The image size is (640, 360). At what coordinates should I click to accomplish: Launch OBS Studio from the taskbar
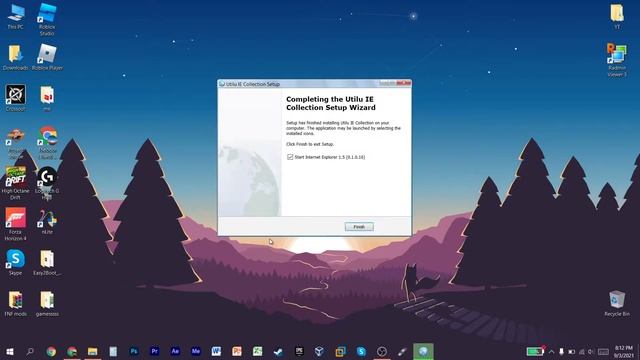pyautogui.click(x=382, y=351)
